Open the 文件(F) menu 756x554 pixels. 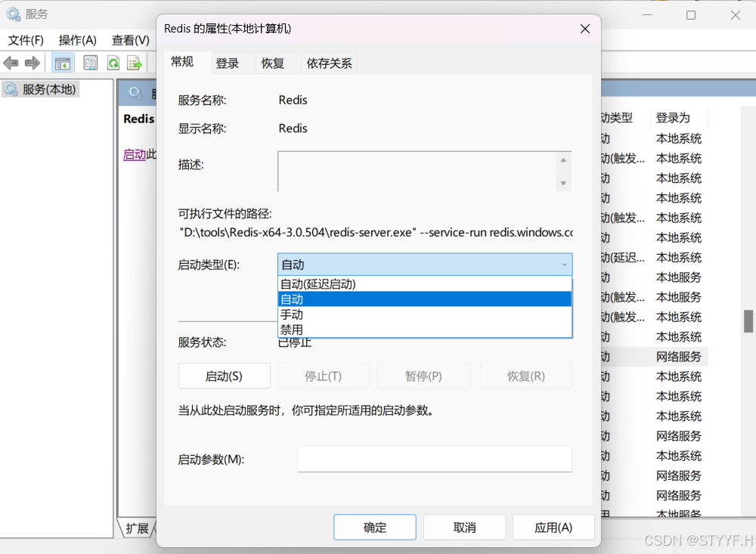tap(26, 40)
